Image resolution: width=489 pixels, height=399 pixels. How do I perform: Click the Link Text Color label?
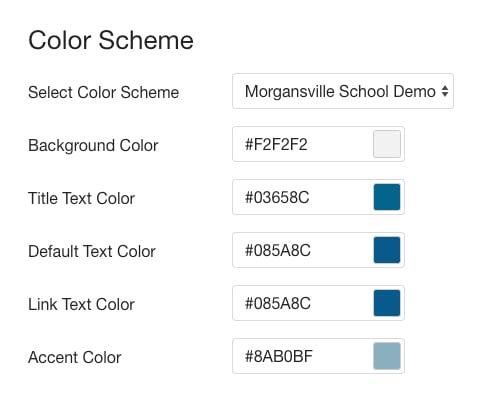point(82,304)
